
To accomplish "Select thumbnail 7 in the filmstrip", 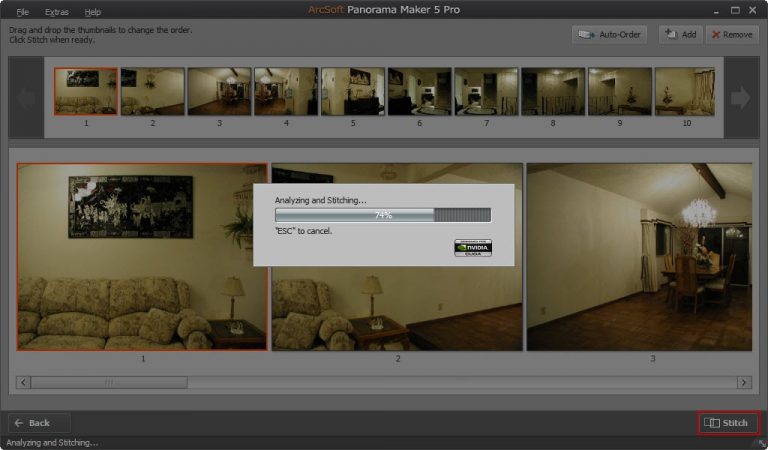I will 486,92.
